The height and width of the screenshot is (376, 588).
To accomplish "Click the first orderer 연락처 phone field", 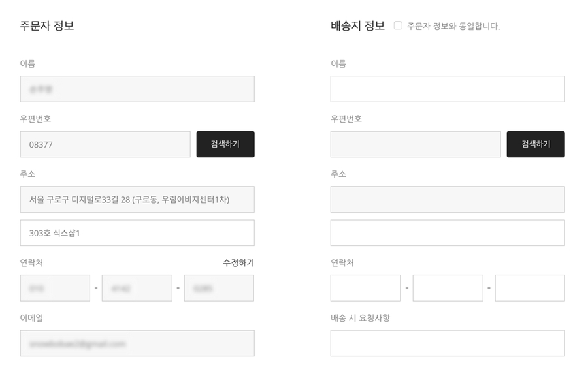I will (55, 288).
